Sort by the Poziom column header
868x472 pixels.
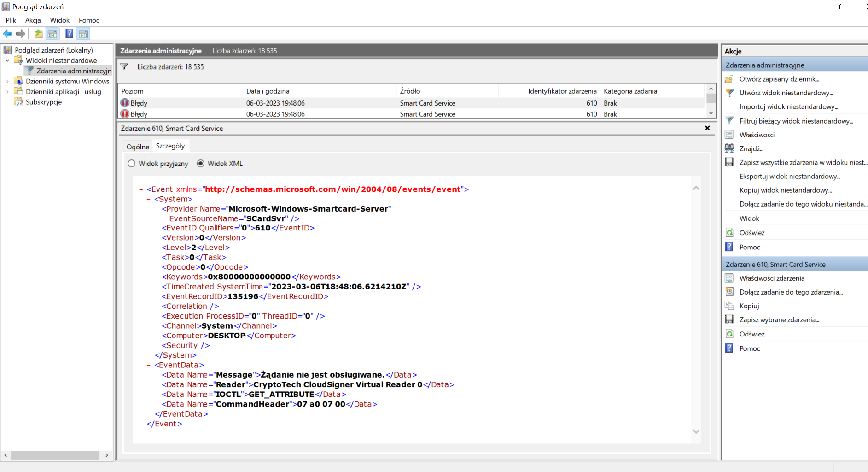(x=180, y=91)
